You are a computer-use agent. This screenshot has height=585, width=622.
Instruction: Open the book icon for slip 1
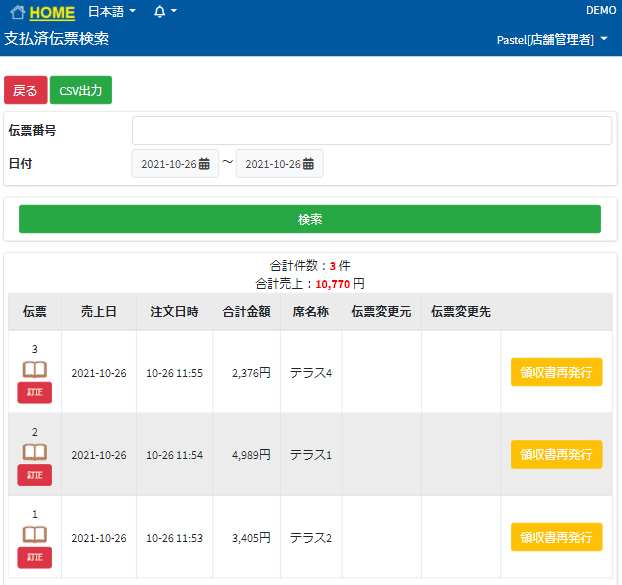click(34, 534)
